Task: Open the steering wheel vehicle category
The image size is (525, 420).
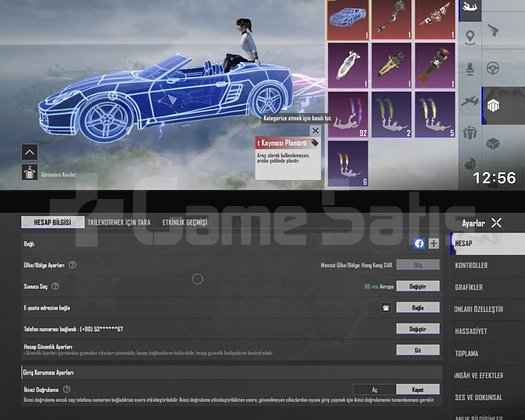Action: click(x=493, y=68)
